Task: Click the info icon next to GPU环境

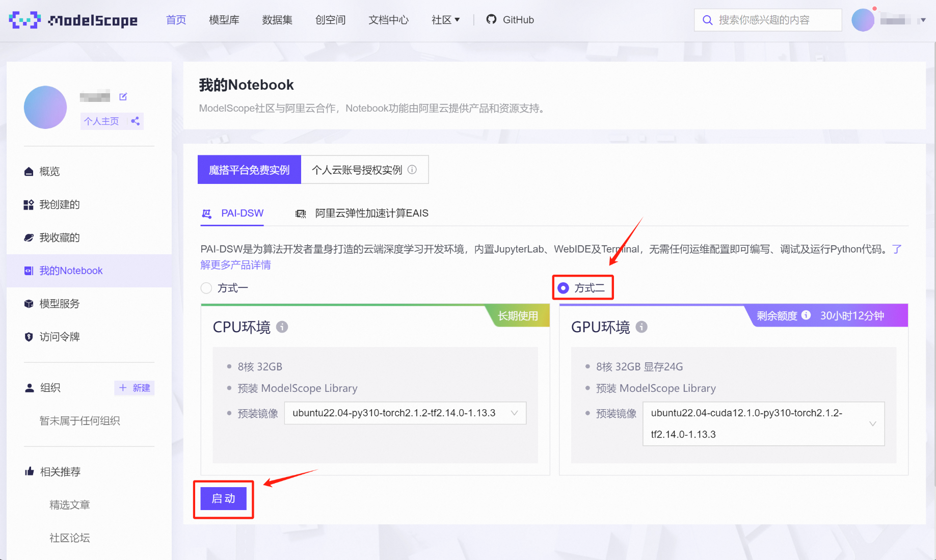Action: [641, 327]
